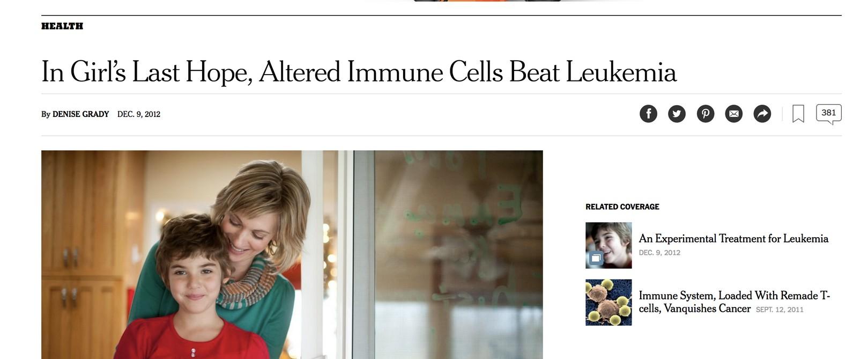Pin article on Pinterest
The image size is (868, 359).
pyautogui.click(x=706, y=114)
